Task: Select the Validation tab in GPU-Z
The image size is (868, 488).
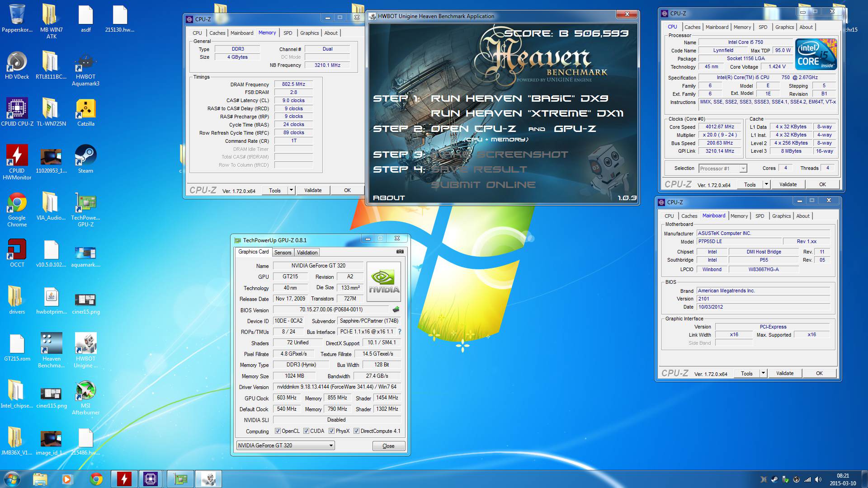Action: tap(307, 253)
